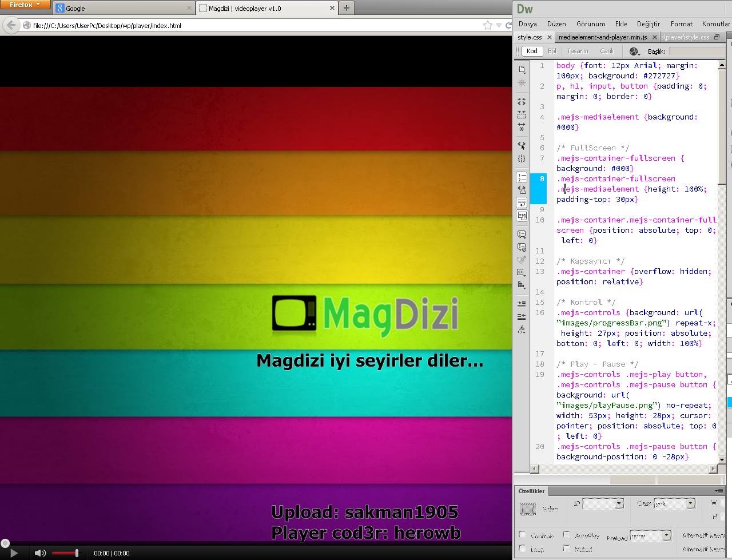Open the Düzen menu in Dreamweaver
The width and height of the screenshot is (732, 560).
(x=556, y=24)
